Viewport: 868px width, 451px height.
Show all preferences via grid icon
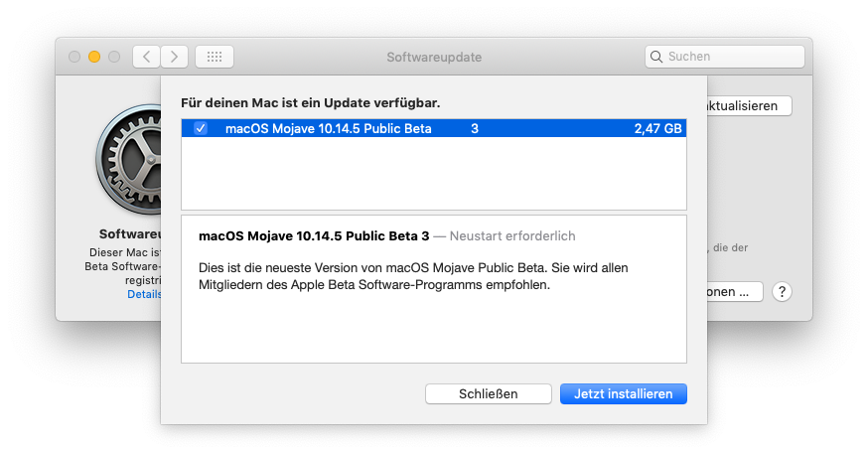[215, 57]
